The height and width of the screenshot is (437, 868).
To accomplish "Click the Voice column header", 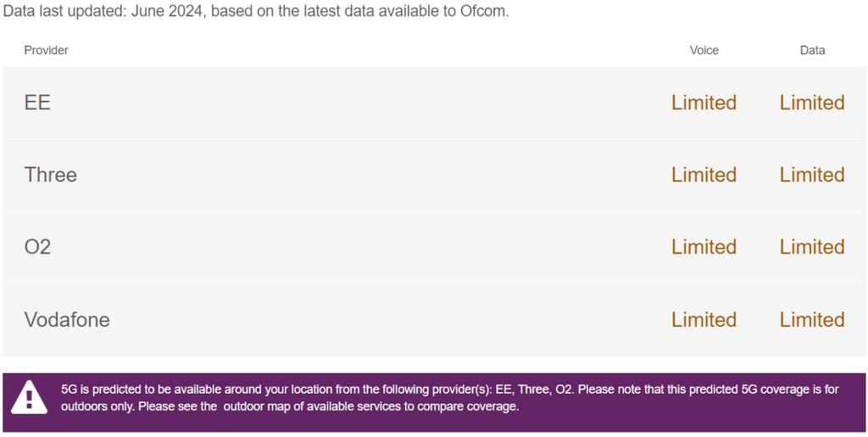I will 704,50.
